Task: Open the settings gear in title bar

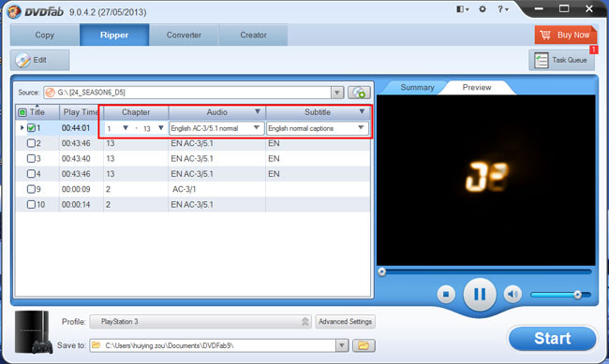Action: [483, 9]
